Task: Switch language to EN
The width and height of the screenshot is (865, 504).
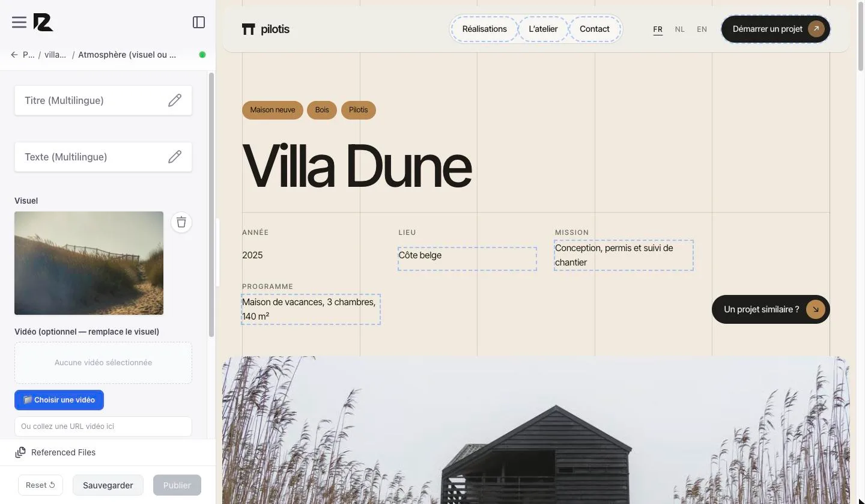Action: coord(702,29)
